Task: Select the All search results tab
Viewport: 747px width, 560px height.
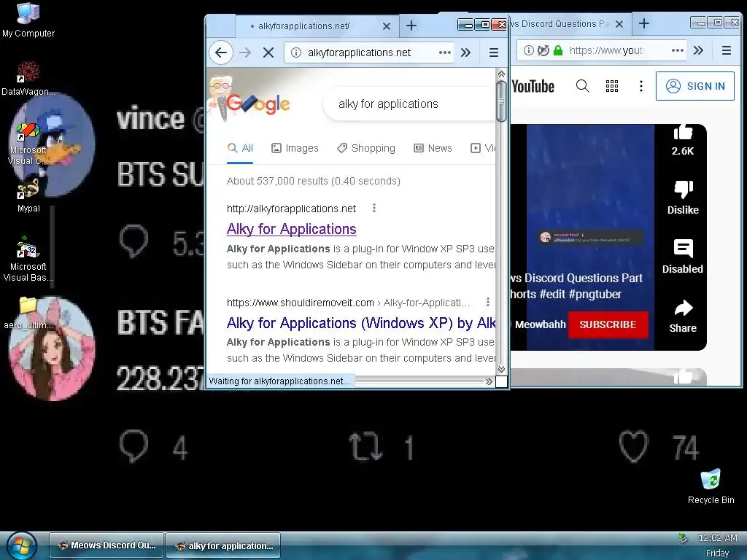Action: coord(240,148)
